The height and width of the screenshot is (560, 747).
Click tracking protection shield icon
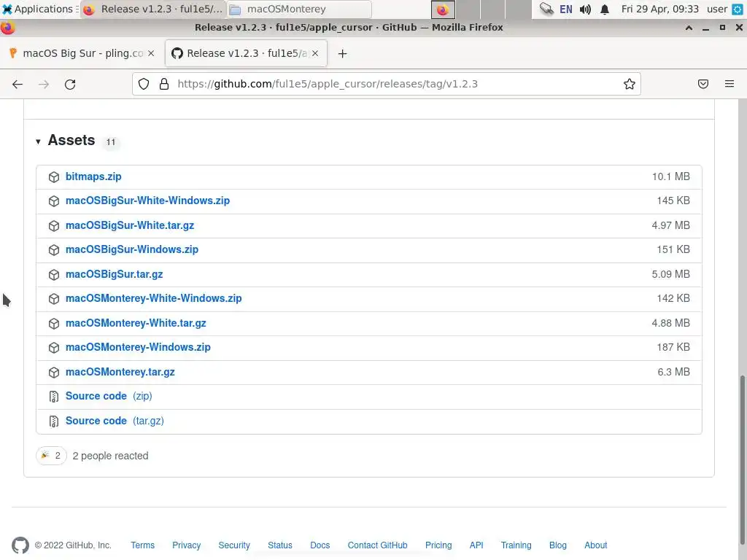[x=144, y=85]
